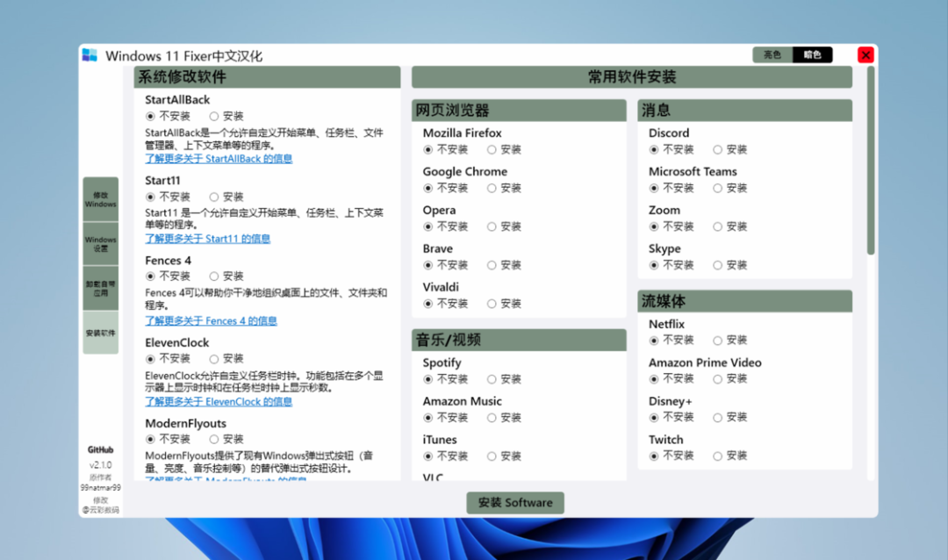The image size is (948, 560).
Task: Set Netflix to 安装
Action: click(x=718, y=341)
